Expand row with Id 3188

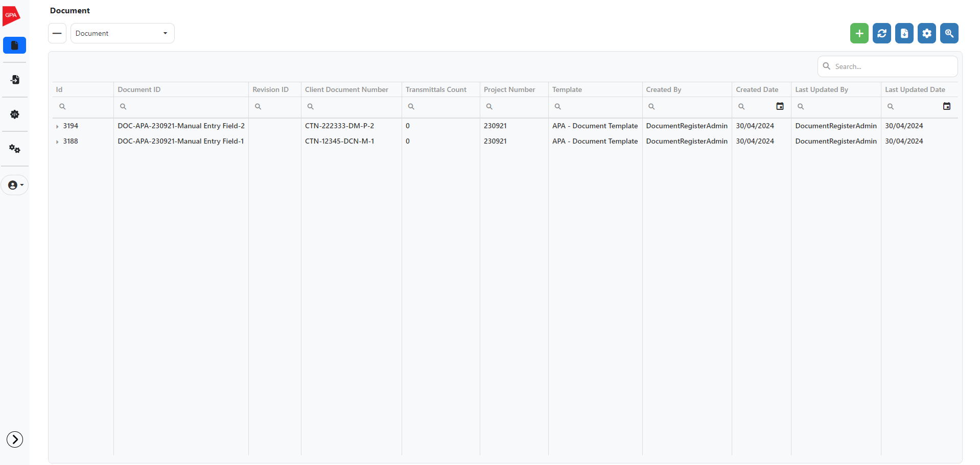coord(57,142)
